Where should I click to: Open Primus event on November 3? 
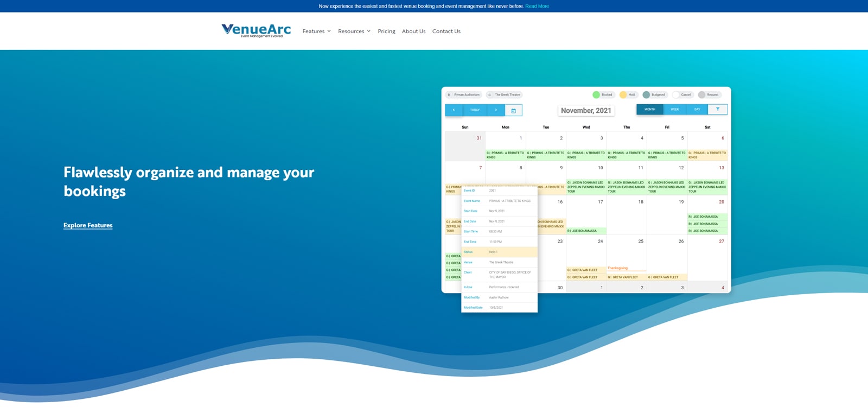[x=586, y=155]
